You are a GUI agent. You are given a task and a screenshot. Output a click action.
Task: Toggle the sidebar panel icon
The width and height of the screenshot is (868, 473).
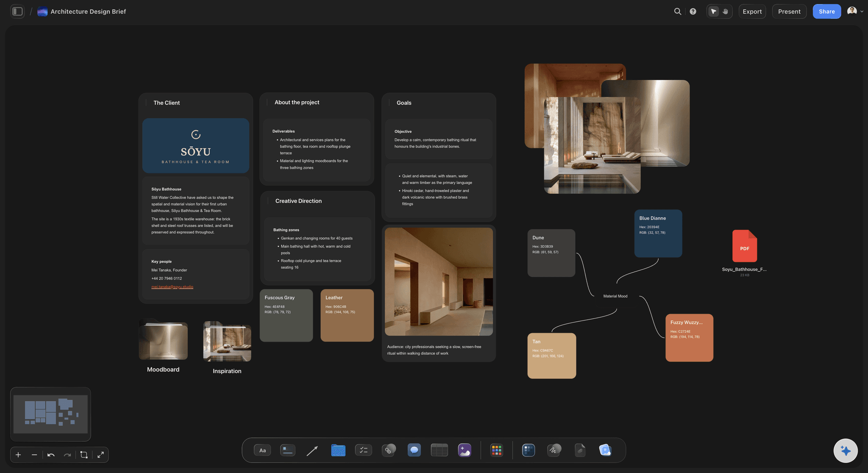pyautogui.click(x=17, y=11)
